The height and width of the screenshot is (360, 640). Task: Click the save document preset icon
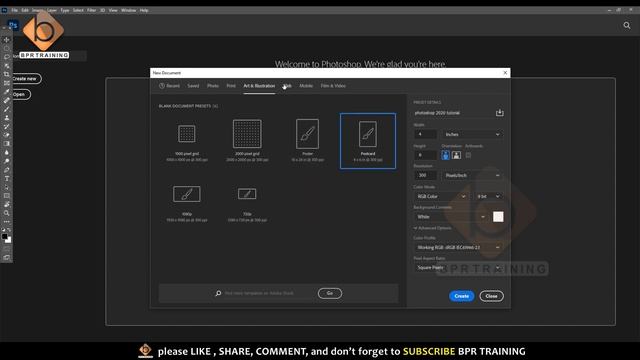pyautogui.click(x=499, y=113)
